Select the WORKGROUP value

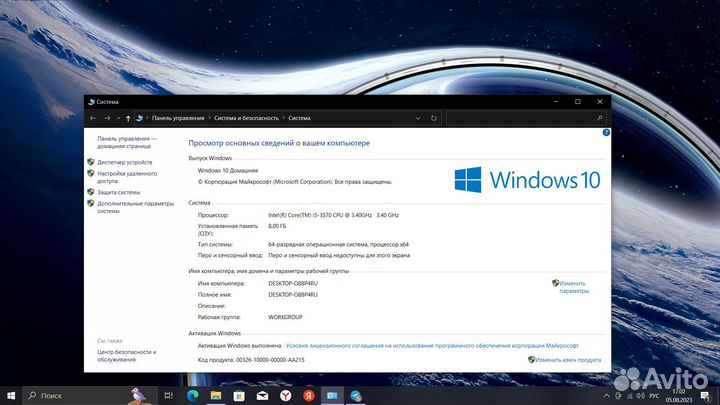[285, 317]
